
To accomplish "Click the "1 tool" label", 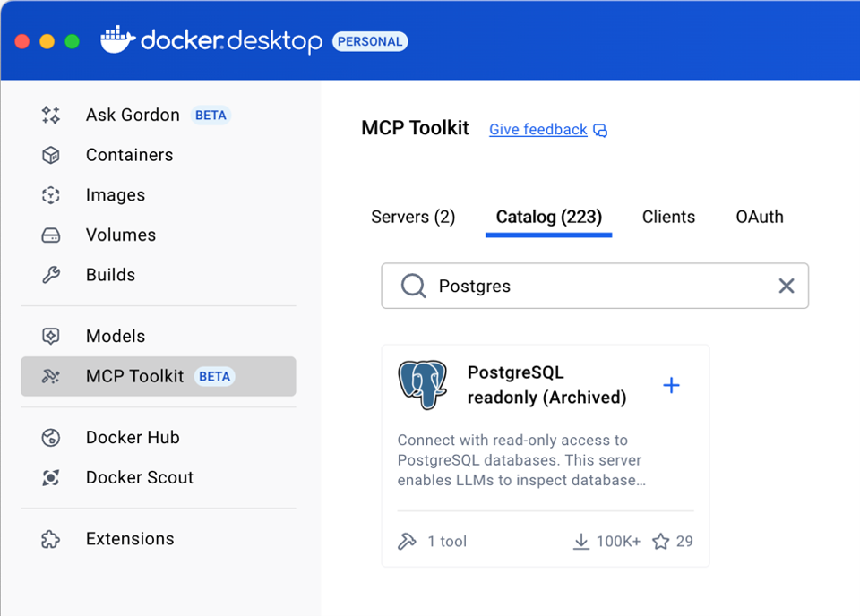I will tap(447, 542).
